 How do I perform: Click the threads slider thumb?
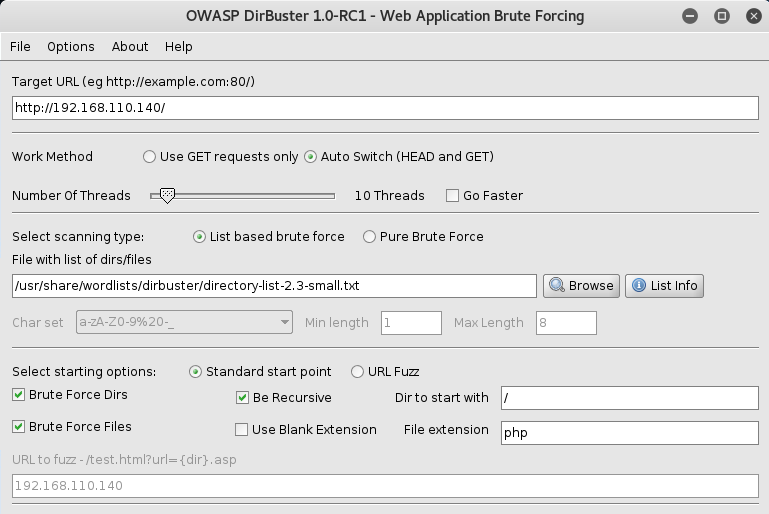(167, 195)
